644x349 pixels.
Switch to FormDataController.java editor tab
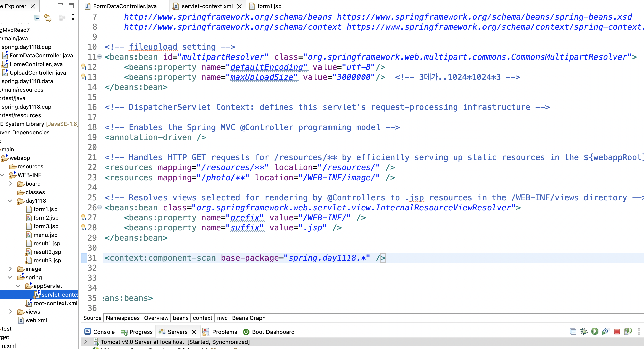click(125, 6)
